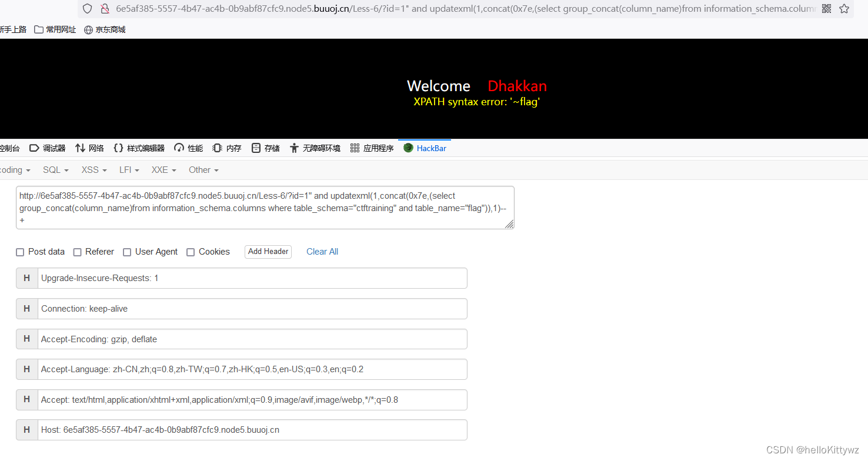
Task: Open the QR code icon in address bar
Action: point(826,9)
